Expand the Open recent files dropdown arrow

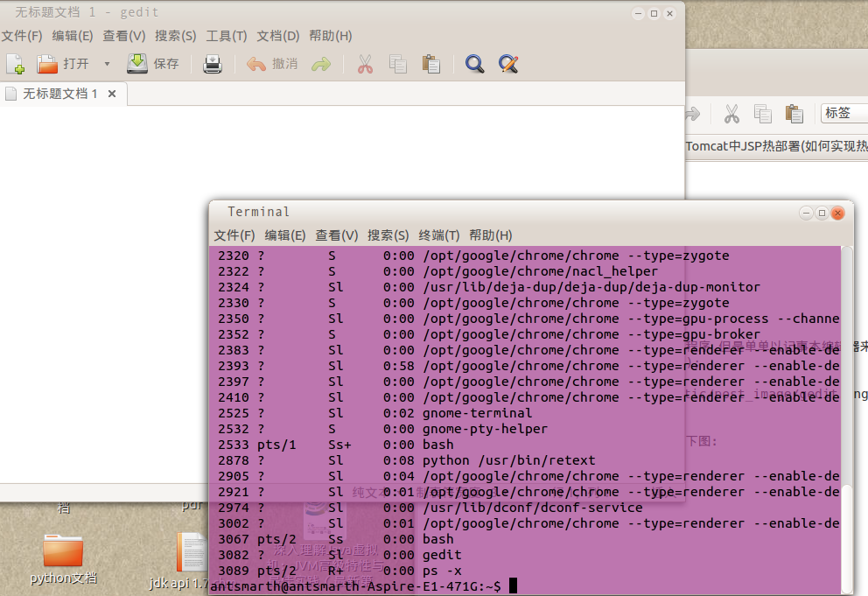coord(107,64)
